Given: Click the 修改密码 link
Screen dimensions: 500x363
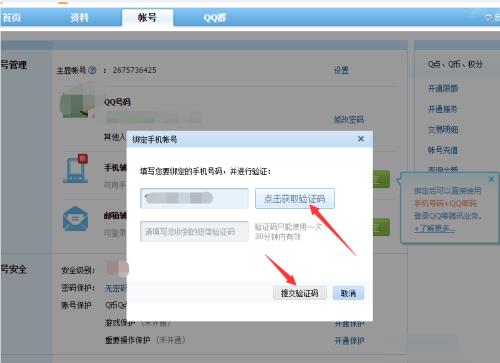Looking at the screenshot, I should tap(349, 119).
